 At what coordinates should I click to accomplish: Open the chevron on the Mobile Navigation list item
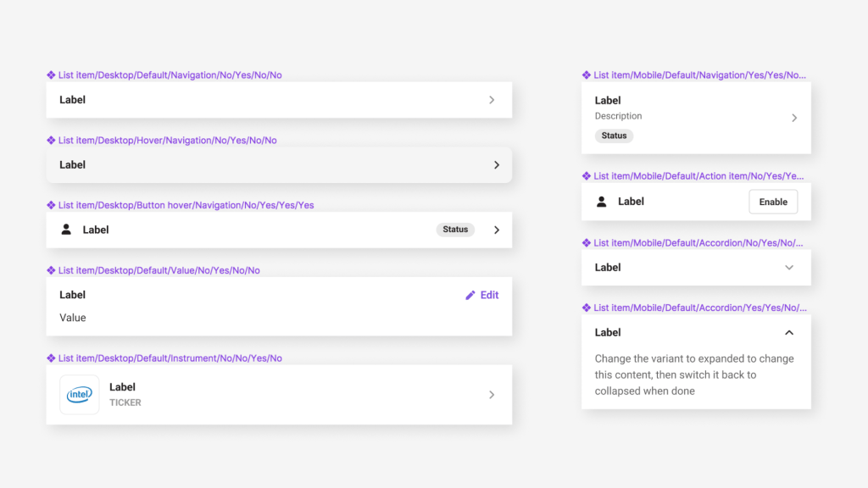(x=794, y=118)
